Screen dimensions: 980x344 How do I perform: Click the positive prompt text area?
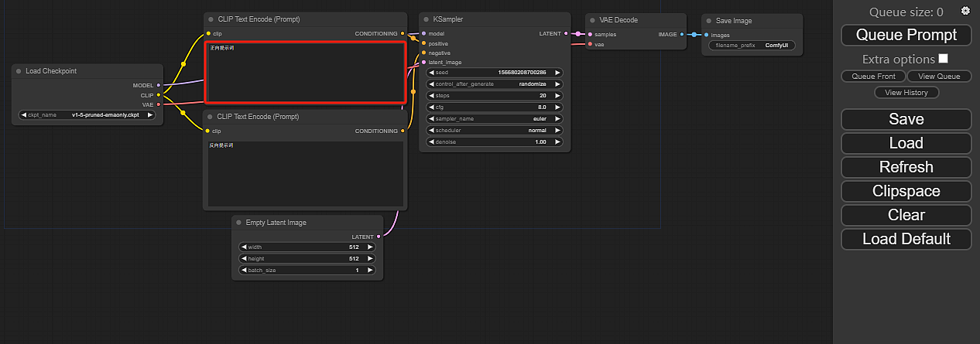[305, 72]
